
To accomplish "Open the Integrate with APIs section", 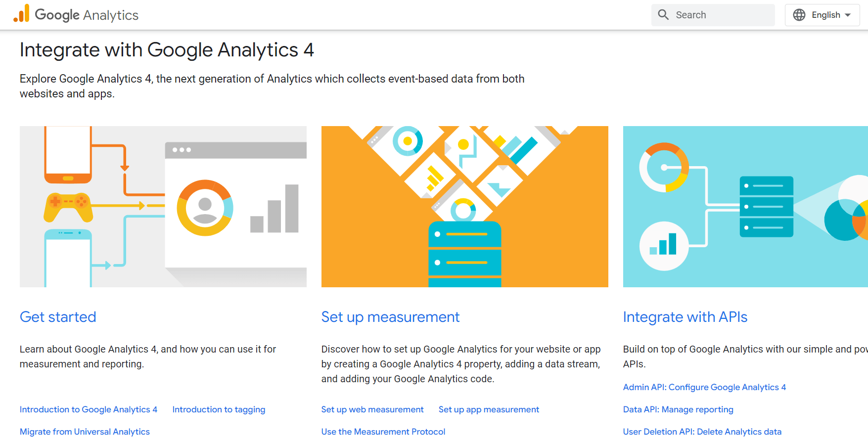I will (x=685, y=317).
